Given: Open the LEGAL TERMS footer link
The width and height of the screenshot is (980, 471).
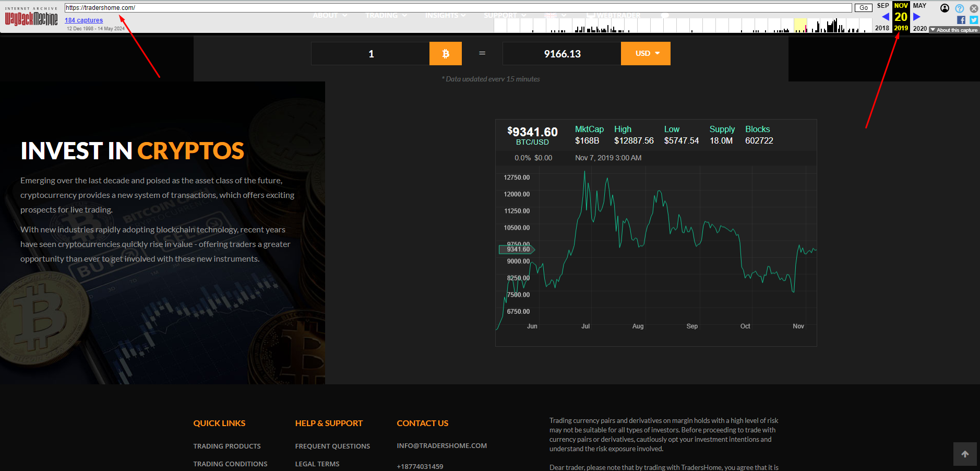Looking at the screenshot, I should 317,464.
